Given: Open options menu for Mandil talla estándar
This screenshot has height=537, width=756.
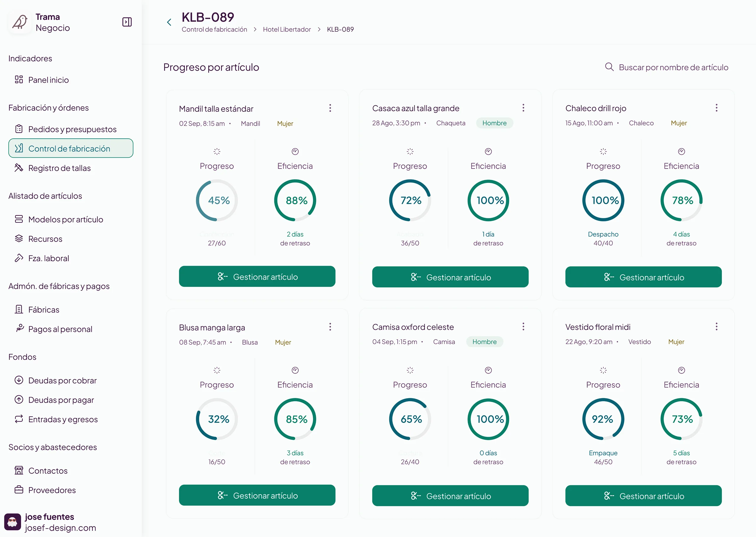Looking at the screenshot, I should [330, 108].
